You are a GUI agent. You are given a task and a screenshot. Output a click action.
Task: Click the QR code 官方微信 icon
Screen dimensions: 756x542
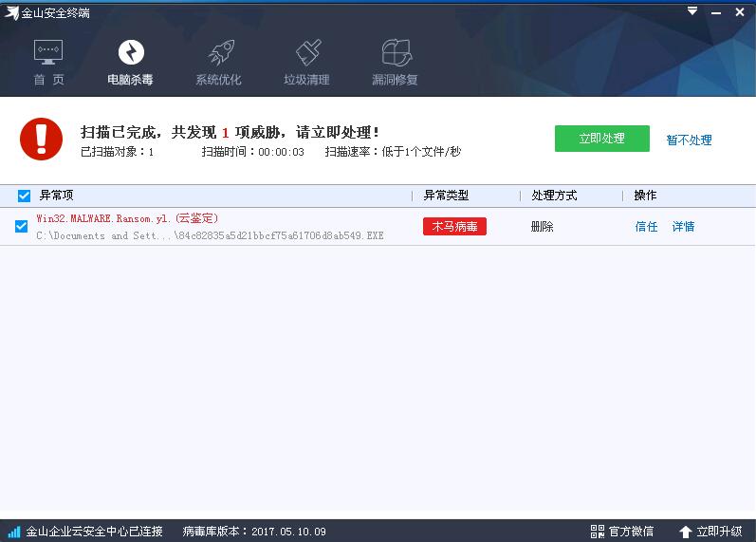[598, 532]
